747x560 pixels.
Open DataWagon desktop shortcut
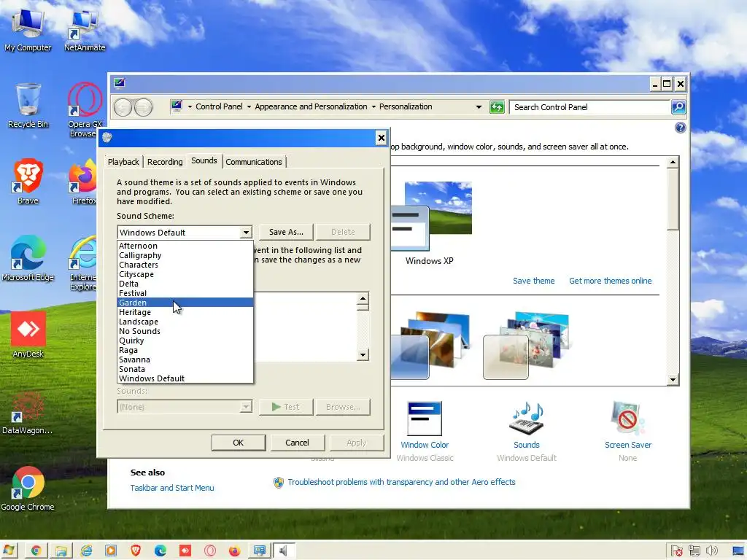click(27, 413)
